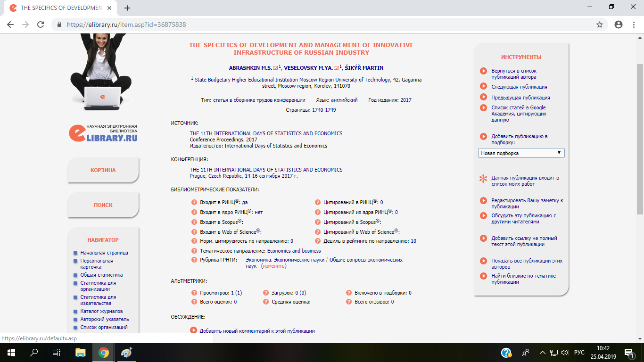The width and height of the screenshot is (644, 362).
Task: Click 'Добавить ссылку на полный текст'
Action: [524, 241]
